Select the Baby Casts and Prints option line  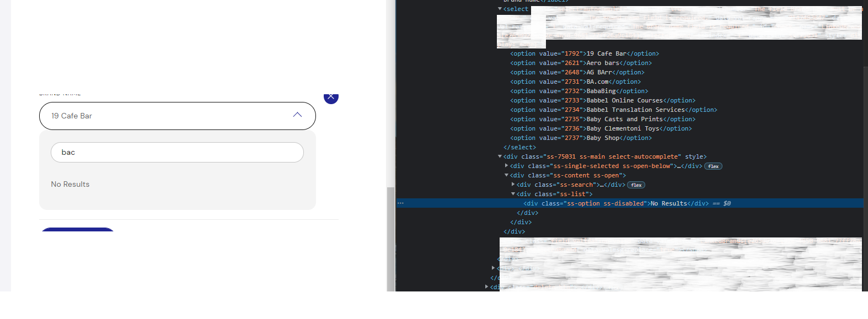(603, 119)
